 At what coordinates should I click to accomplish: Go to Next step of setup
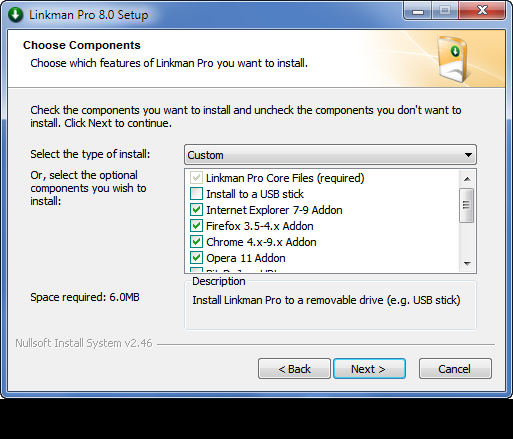pos(369,369)
